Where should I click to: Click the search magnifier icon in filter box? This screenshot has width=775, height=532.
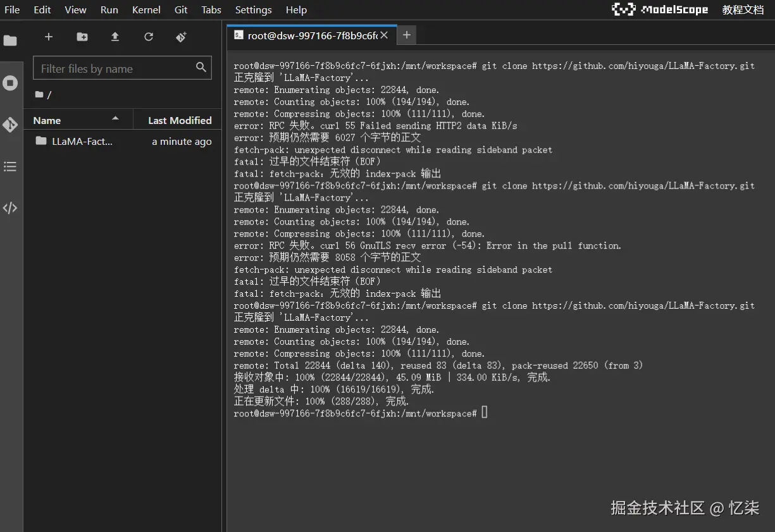pos(201,68)
